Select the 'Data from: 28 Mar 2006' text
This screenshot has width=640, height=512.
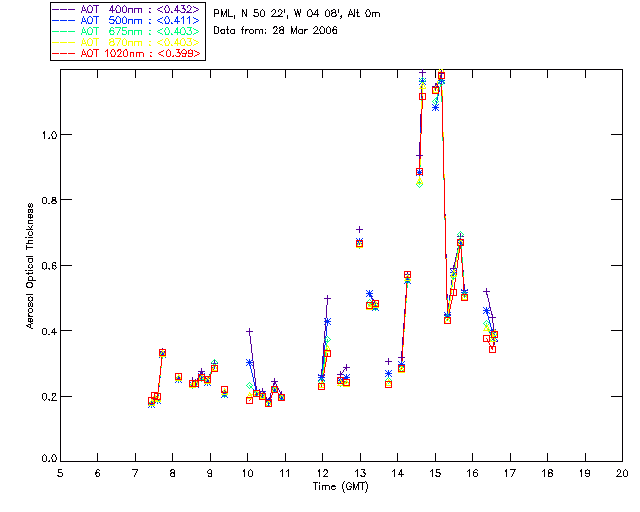[x=276, y=31]
